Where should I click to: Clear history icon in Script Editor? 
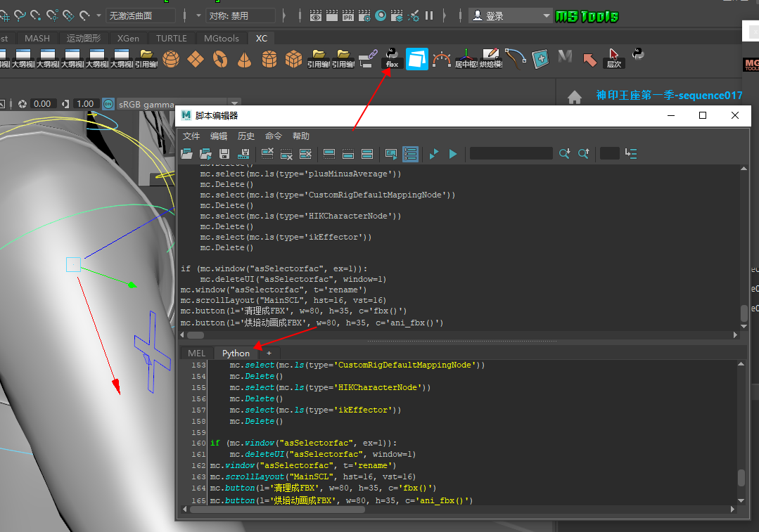point(268,153)
